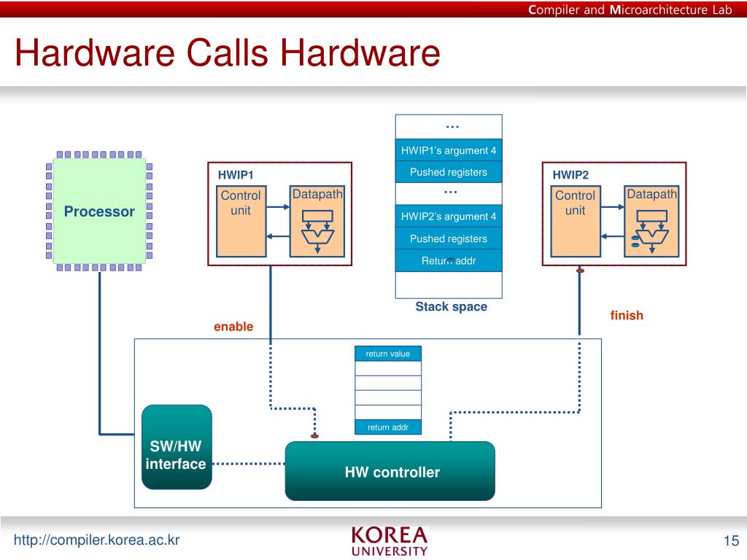The height and width of the screenshot is (560, 747).
Task: Click the Processor chip graphic
Action: pos(99,211)
